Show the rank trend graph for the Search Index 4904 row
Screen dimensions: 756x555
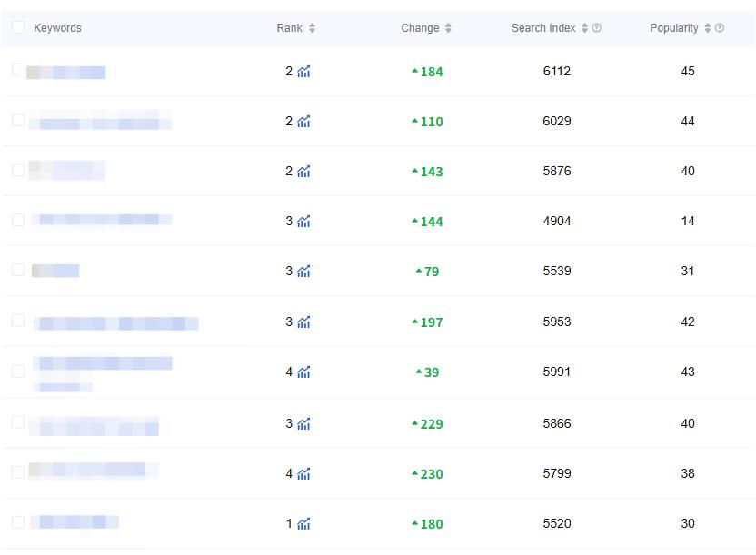point(303,222)
